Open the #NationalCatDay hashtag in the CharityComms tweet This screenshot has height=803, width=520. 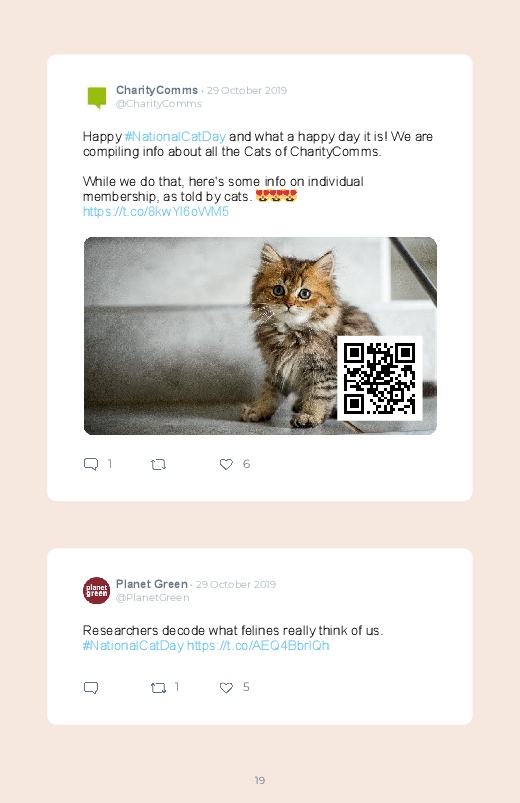tap(175, 137)
